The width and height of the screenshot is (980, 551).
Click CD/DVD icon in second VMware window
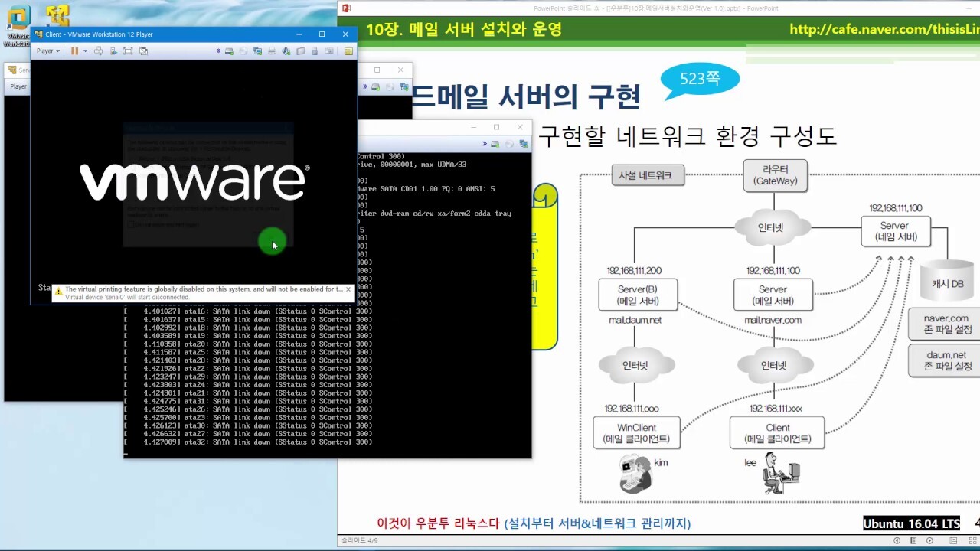pyautogui.click(x=390, y=86)
